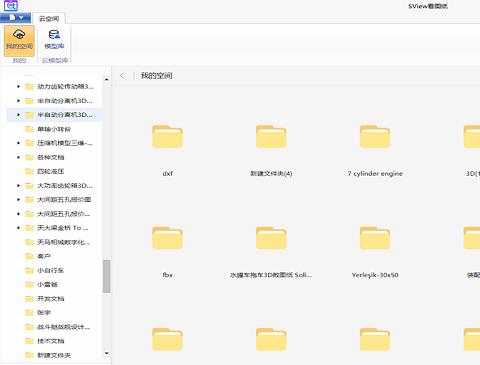Expand the 大功率齿轮箱3D tree node

(18, 185)
